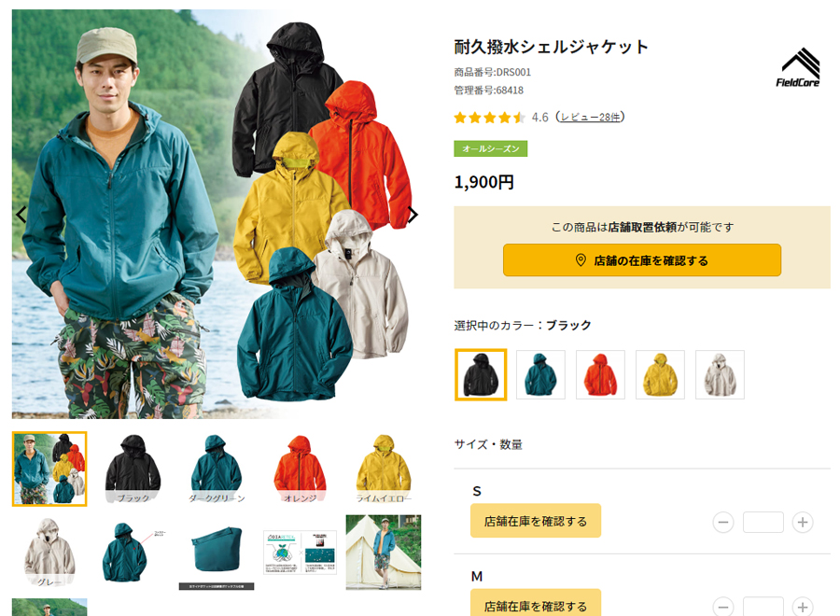Click the star rating icons

(489, 118)
